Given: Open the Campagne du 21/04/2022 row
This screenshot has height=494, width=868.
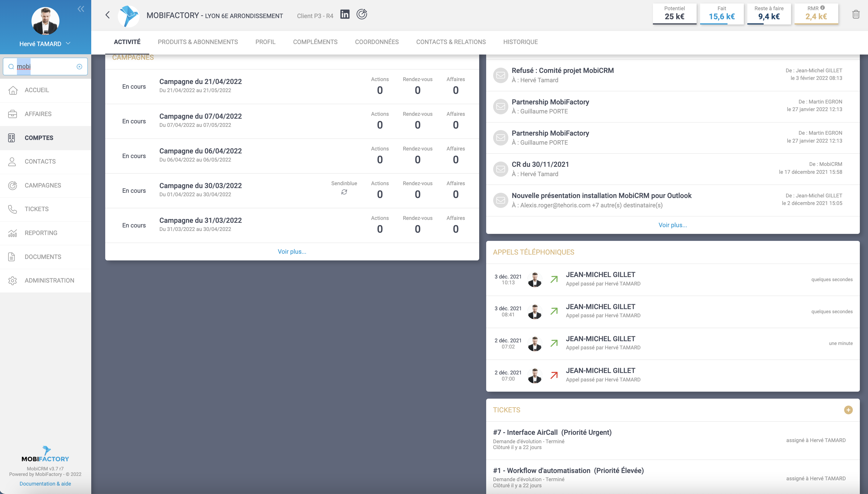Looking at the screenshot, I should (200, 82).
